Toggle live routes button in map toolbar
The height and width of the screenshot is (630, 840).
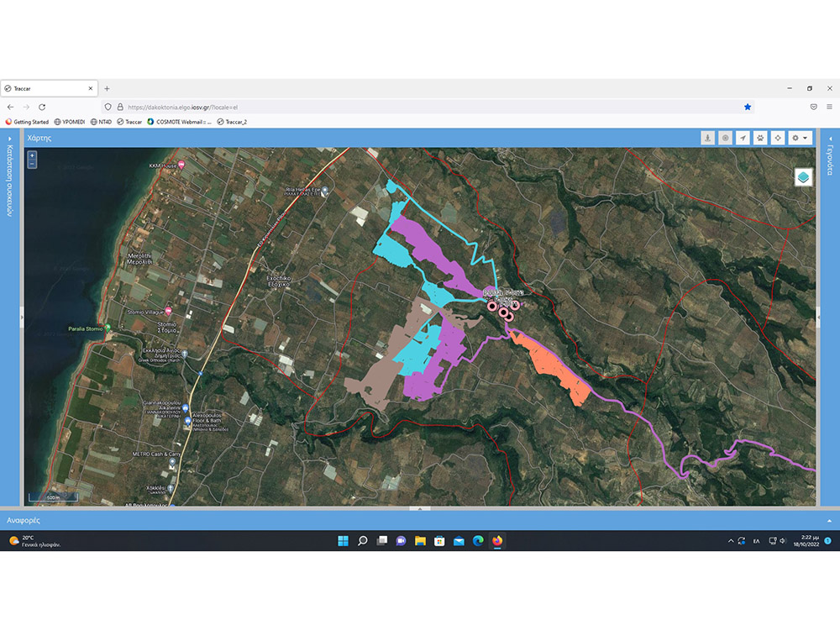[x=725, y=138]
